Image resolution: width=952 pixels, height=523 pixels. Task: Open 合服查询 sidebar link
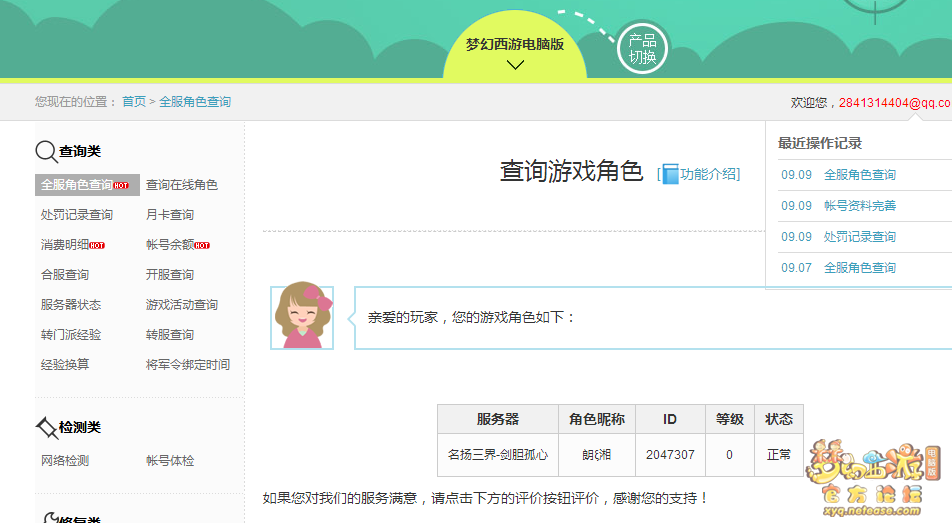(64, 275)
